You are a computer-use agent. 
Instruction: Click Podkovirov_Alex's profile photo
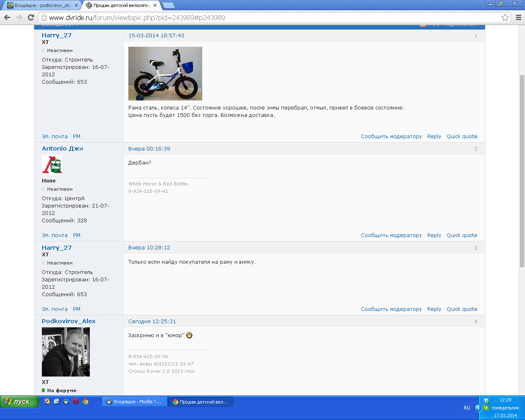[x=66, y=352]
